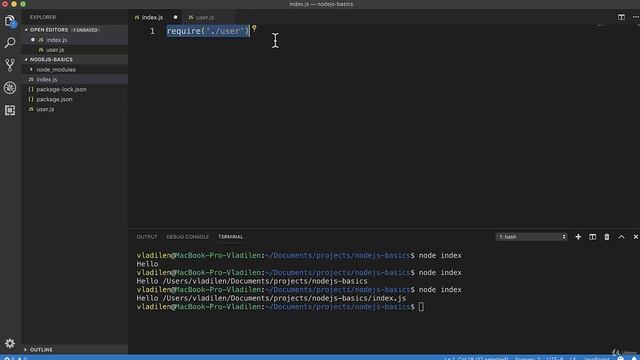640x360 pixels.
Task: Open the Debug view in activity bar
Action: (x=10, y=88)
